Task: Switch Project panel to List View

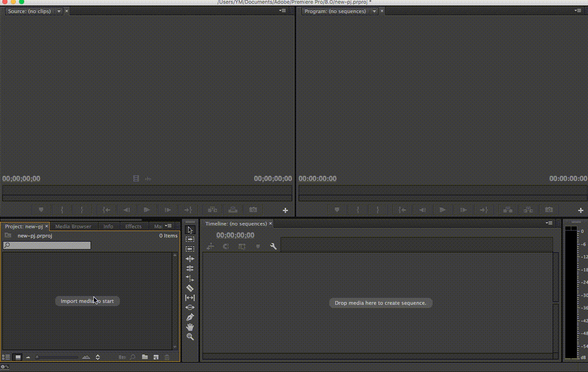Action: click(6, 357)
